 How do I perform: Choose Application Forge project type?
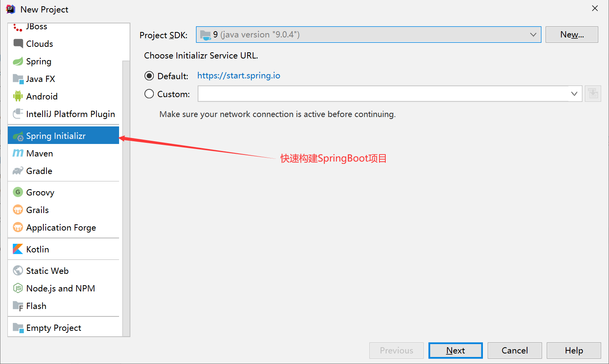63,227
